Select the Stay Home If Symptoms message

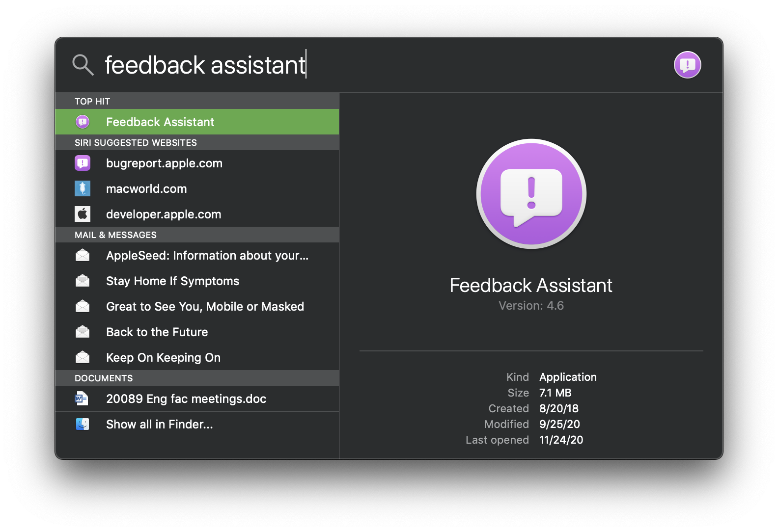click(197, 281)
